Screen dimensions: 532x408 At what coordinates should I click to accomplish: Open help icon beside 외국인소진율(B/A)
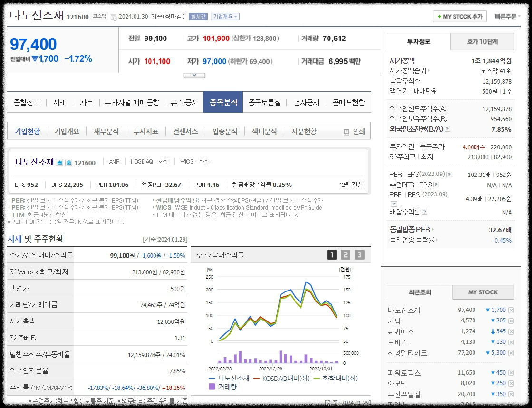pos(447,129)
